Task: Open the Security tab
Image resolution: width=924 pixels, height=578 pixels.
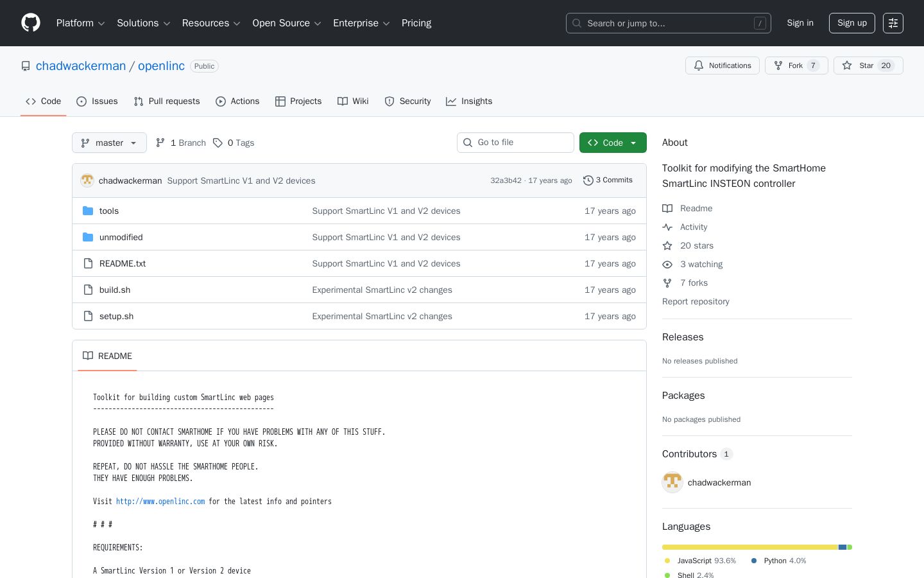Action: [x=407, y=101]
